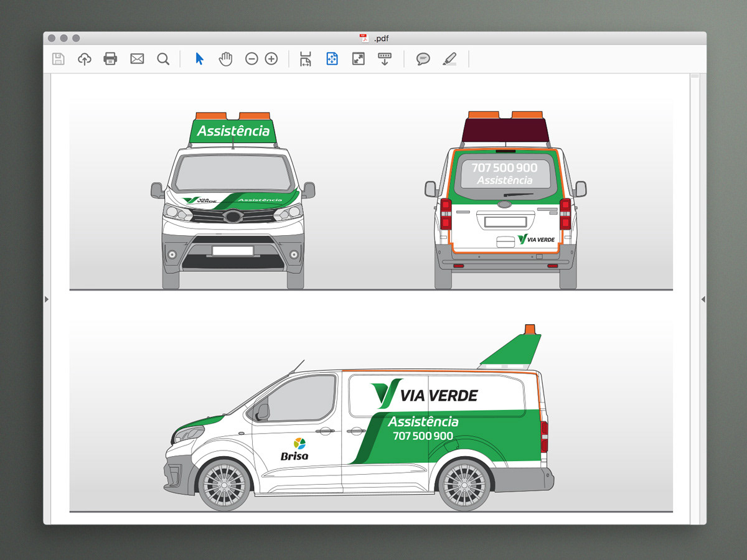Image resolution: width=747 pixels, height=560 pixels.
Task: Open the search magnifier tool
Action: click(163, 59)
